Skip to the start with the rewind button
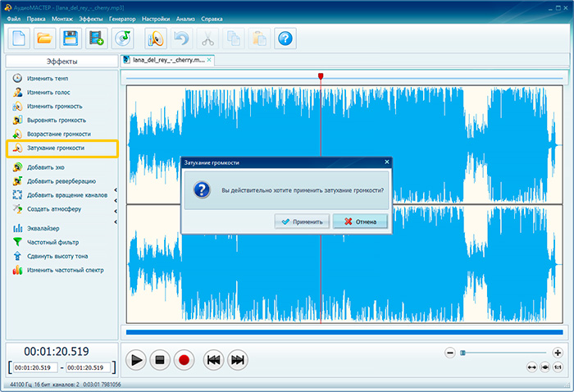The height and width of the screenshot is (392, 574). click(x=212, y=359)
